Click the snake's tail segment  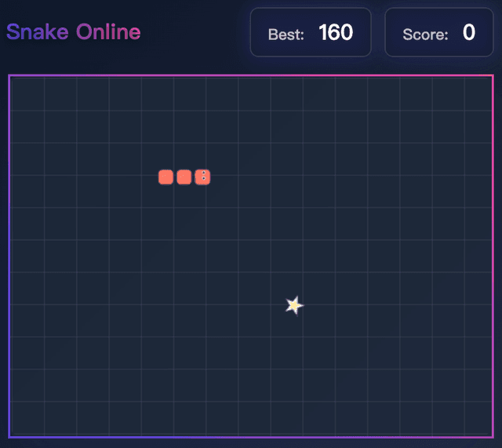click(166, 177)
